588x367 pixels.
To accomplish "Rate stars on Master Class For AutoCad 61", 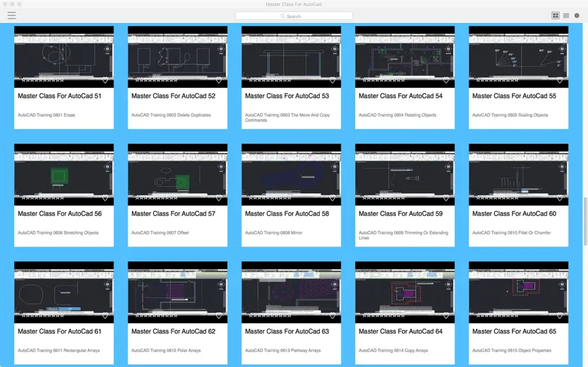I will tap(43, 315).
